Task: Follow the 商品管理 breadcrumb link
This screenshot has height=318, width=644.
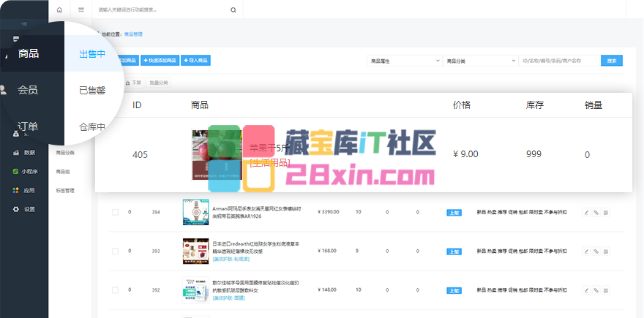Action: 133,34
